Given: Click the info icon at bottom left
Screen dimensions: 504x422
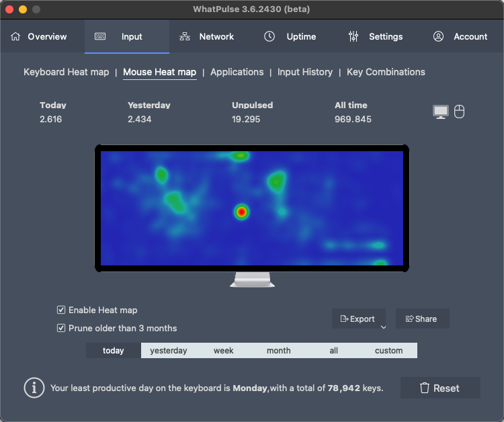Looking at the screenshot, I should pos(34,388).
